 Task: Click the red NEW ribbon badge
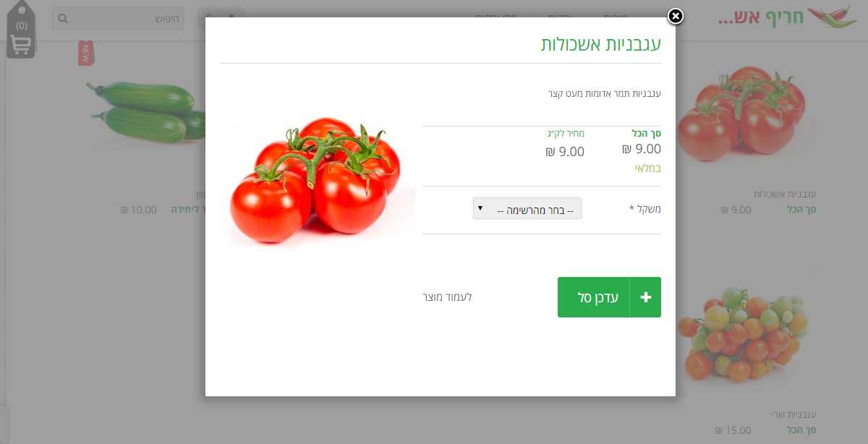(x=87, y=53)
